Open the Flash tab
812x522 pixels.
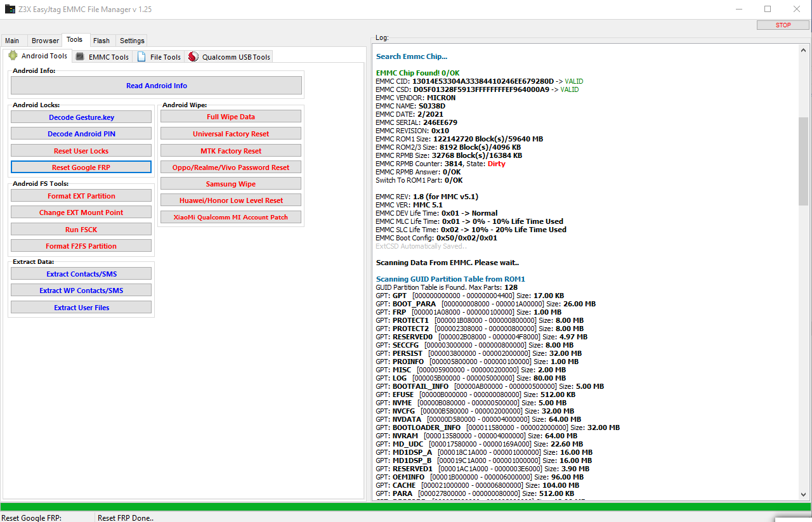click(101, 41)
